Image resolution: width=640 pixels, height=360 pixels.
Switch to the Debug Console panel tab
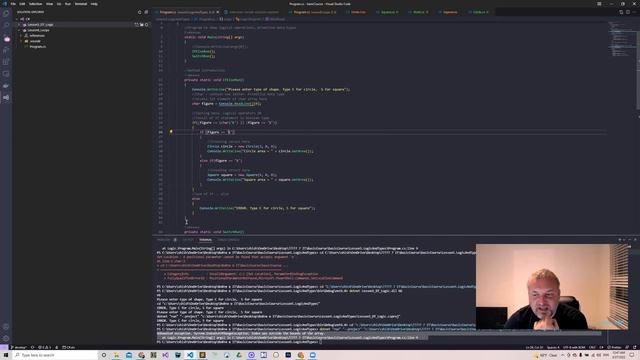click(228, 240)
